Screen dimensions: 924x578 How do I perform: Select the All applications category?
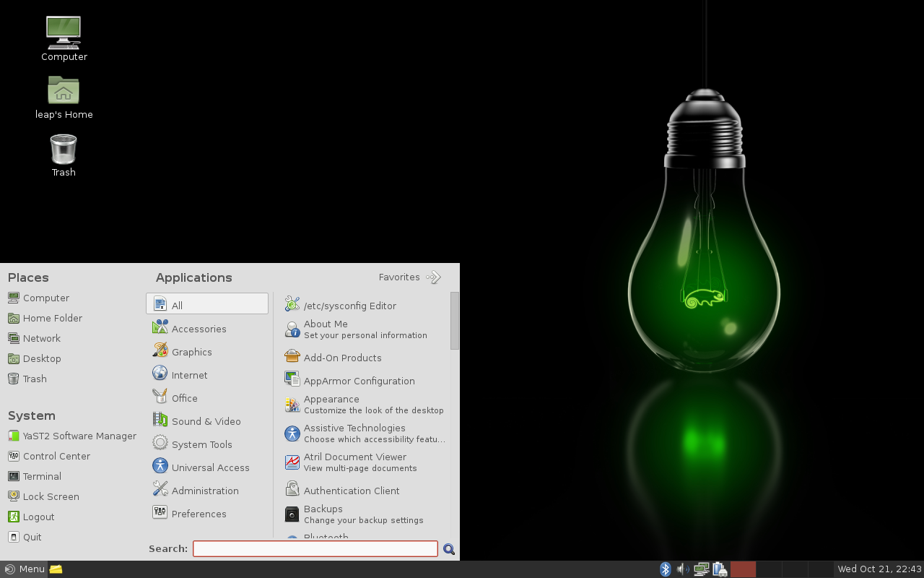pyautogui.click(x=207, y=305)
